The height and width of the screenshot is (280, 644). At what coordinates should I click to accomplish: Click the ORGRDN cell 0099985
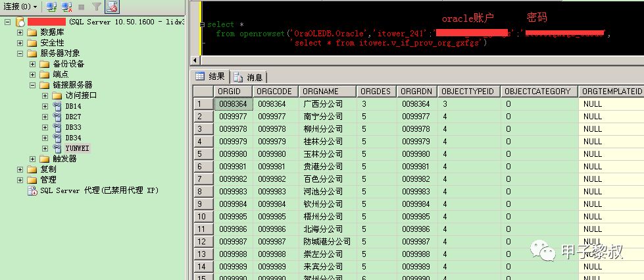pyautogui.click(x=417, y=217)
